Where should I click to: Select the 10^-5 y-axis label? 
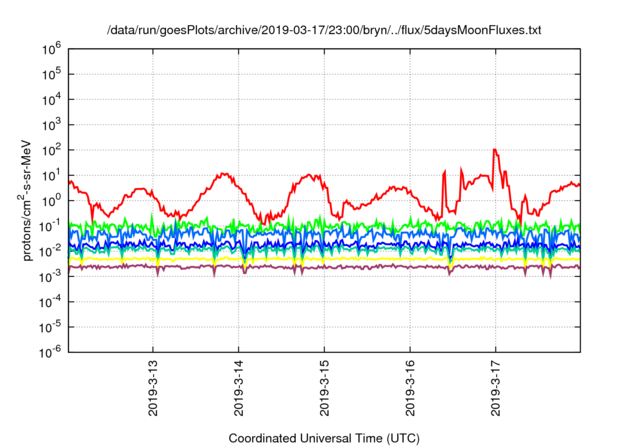(x=50, y=328)
